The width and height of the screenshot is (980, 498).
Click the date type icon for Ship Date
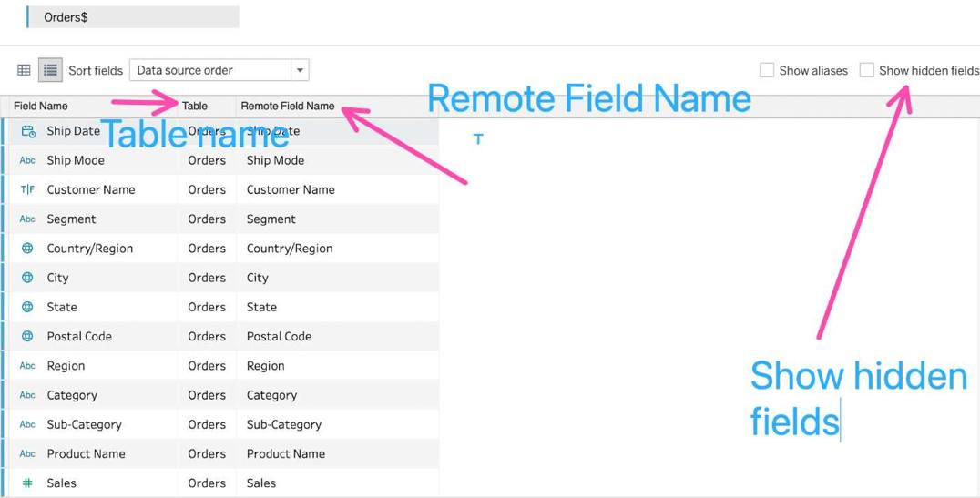pos(27,131)
